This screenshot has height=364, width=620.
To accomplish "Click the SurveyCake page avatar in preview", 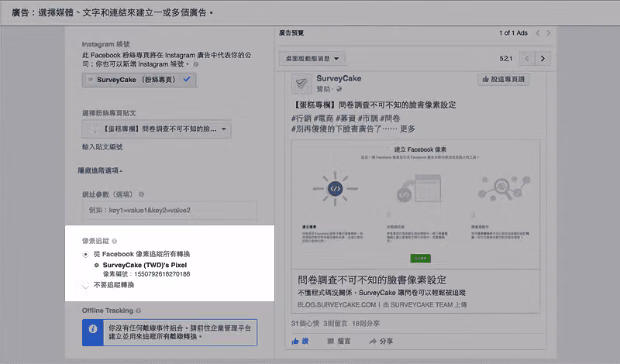I will pos(301,84).
